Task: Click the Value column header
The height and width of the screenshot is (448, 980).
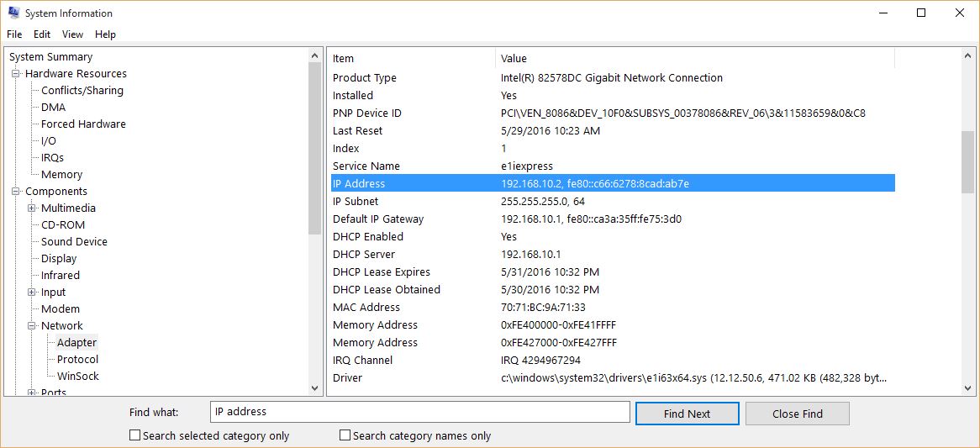Action: 695,59
